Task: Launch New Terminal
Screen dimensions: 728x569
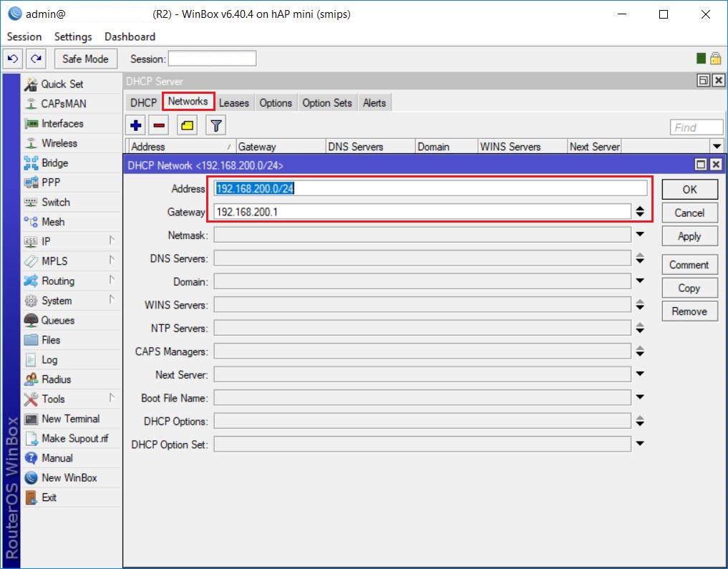Action: coord(71,419)
